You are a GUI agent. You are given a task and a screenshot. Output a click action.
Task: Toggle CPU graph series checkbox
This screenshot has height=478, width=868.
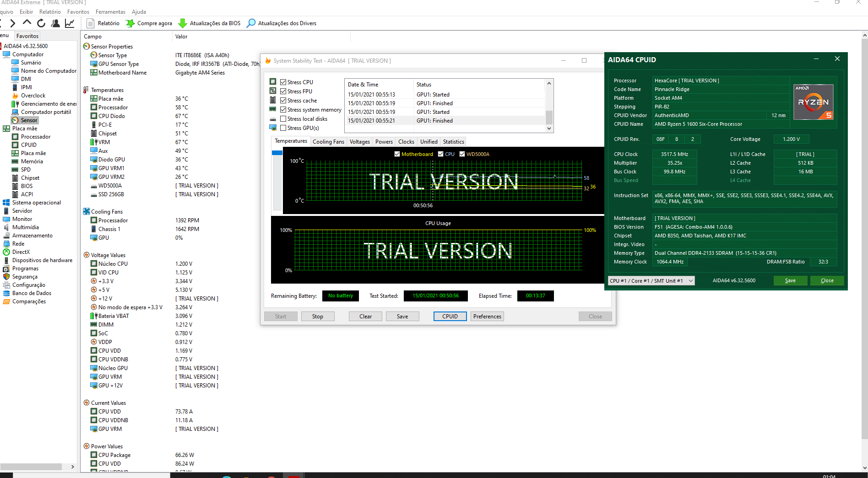(x=440, y=154)
